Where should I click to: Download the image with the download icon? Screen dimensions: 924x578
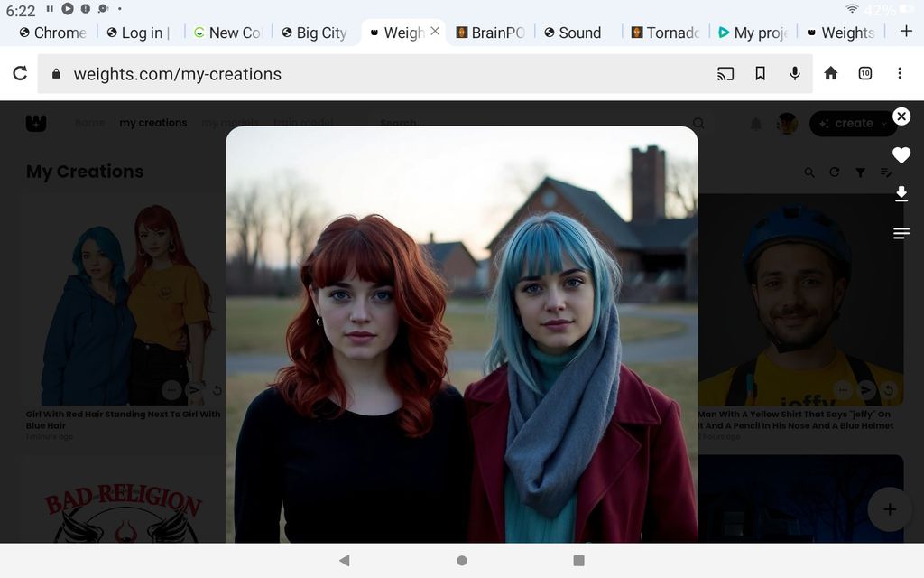pyautogui.click(x=901, y=193)
